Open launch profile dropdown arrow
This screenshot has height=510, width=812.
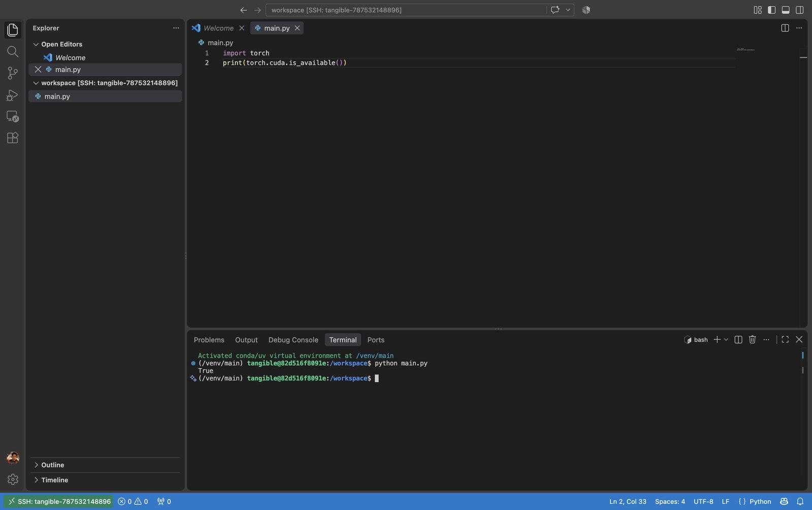coord(726,339)
